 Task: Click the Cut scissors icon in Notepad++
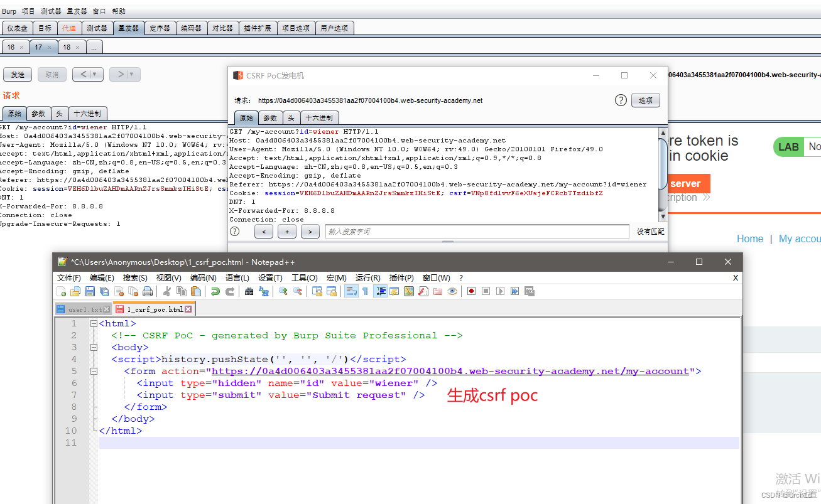pos(167,291)
